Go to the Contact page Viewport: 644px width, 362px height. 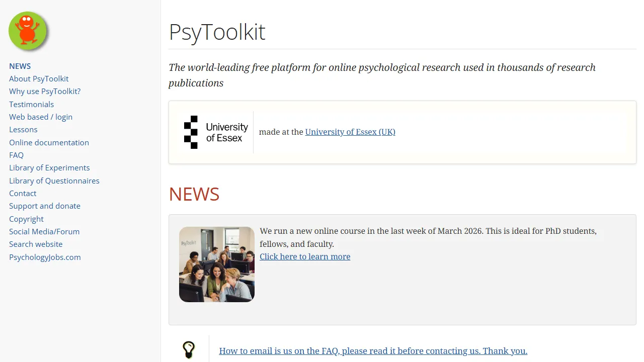coord(23,193)
